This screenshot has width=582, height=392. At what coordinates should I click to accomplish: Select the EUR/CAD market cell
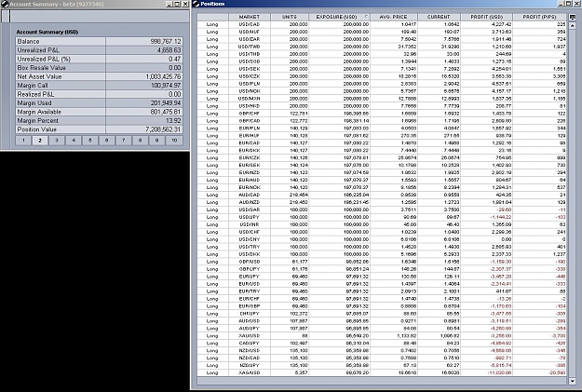250,143
